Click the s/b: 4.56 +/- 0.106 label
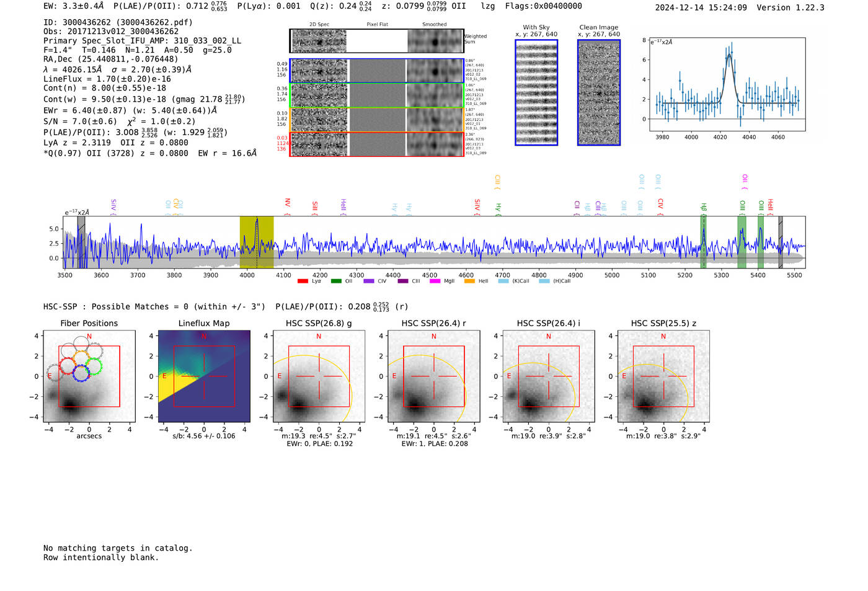 [204, 436]
